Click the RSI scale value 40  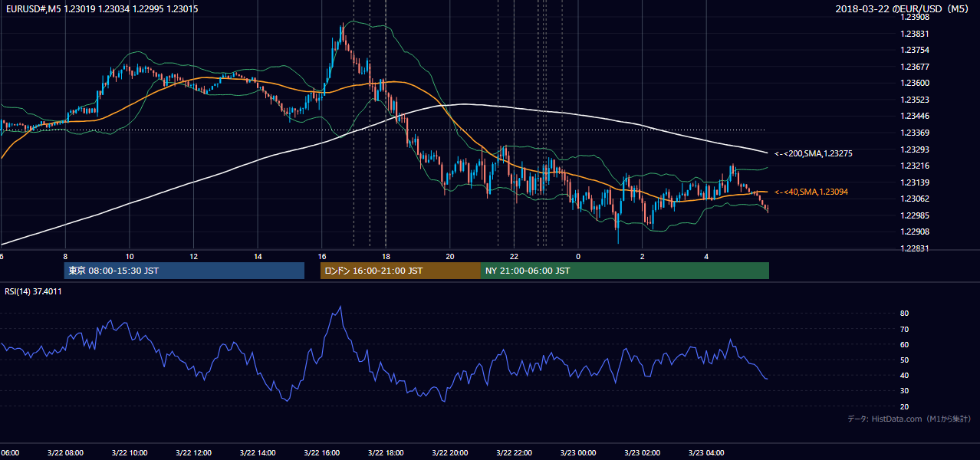pyautogui.click(x=905, y=375)
